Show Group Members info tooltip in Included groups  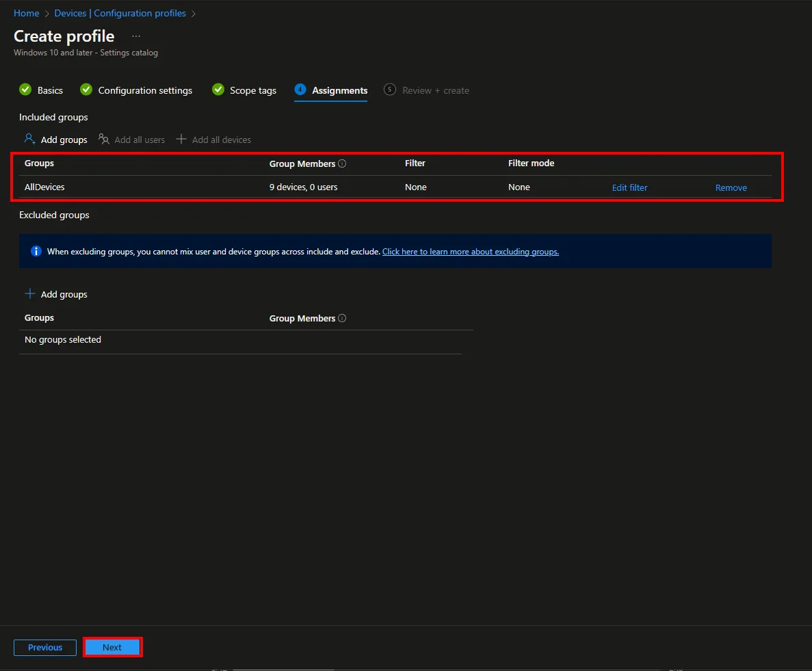coord(342,163)
